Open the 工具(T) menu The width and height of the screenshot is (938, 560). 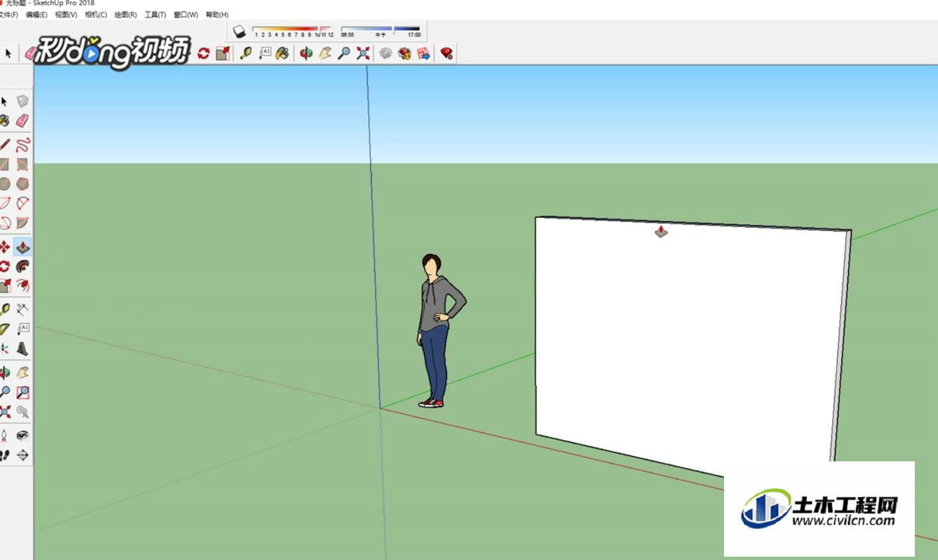point(156,15)
